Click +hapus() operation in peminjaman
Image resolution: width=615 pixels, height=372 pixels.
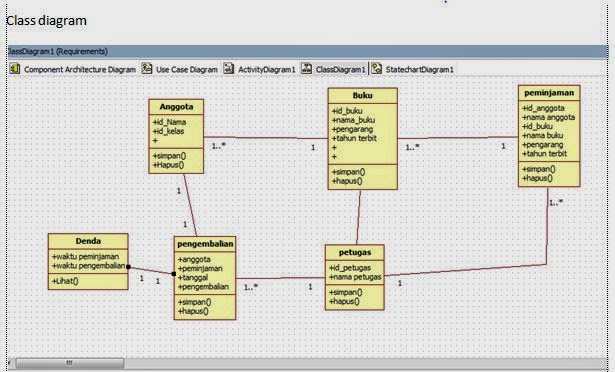(537, 178)
